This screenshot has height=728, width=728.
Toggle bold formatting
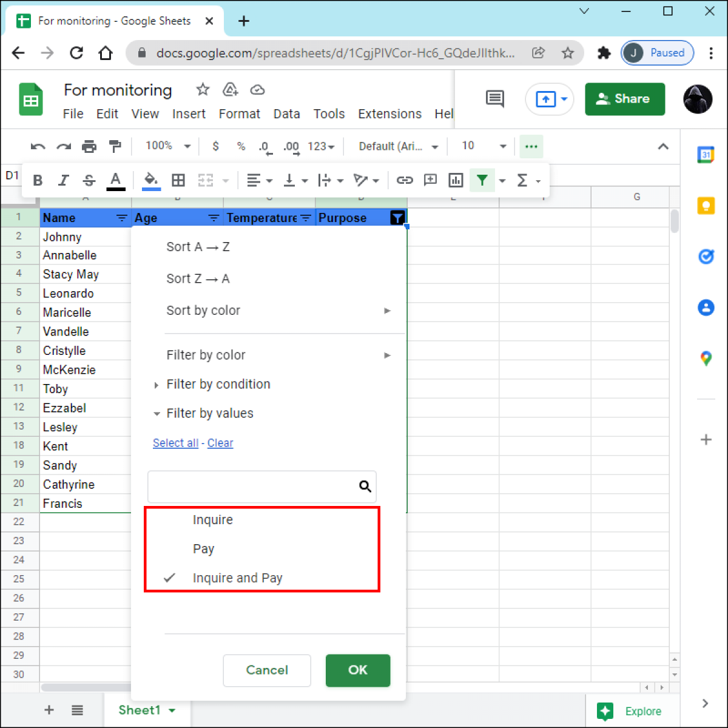[x=38, y=180]
